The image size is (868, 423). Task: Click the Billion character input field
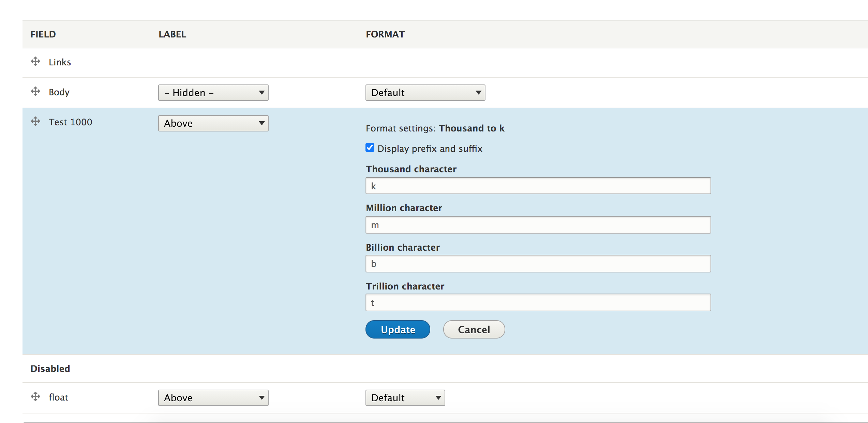[537, 263]
